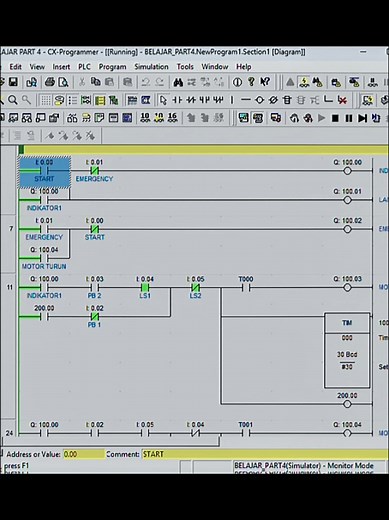The width and height of the screenshot is (389, 520).
Task: Select the New Coil tool
Action: point(259,100)
